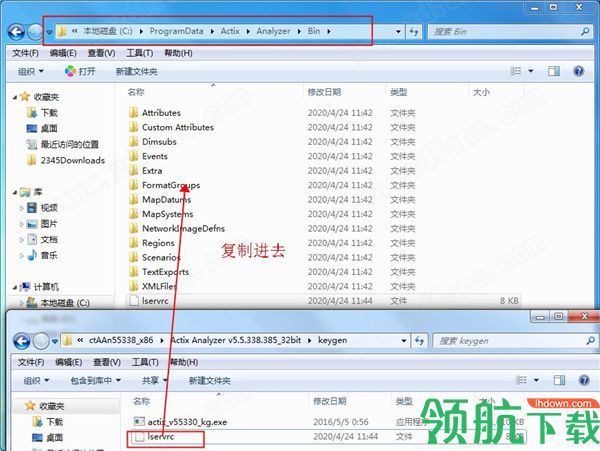600x451 pixels.
Task: Click 打开 button in Bin toolbar
Action: [x=80, y=72]
